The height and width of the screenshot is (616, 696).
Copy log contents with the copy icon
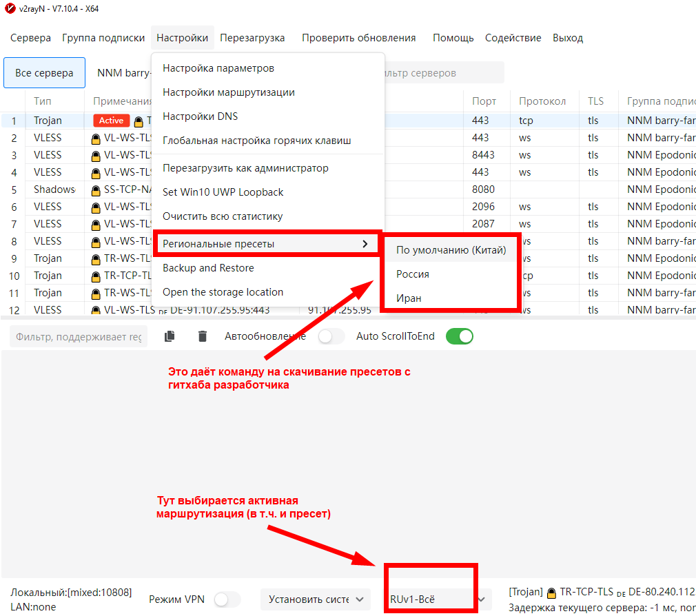(170, 336)
